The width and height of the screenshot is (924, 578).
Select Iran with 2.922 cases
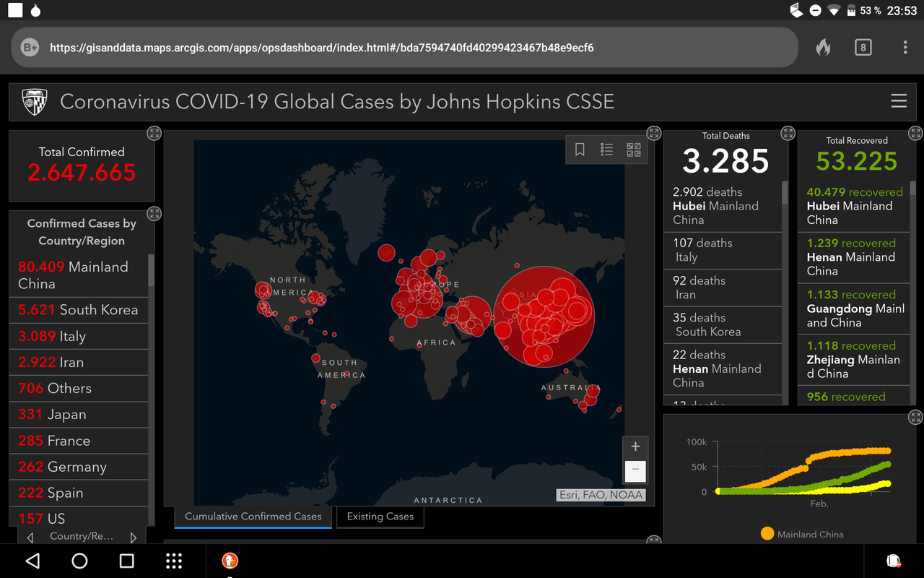point(78,362)
